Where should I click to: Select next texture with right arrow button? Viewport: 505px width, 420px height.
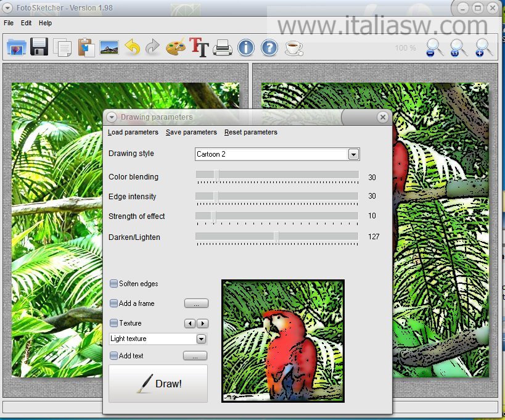click(203, 323)
